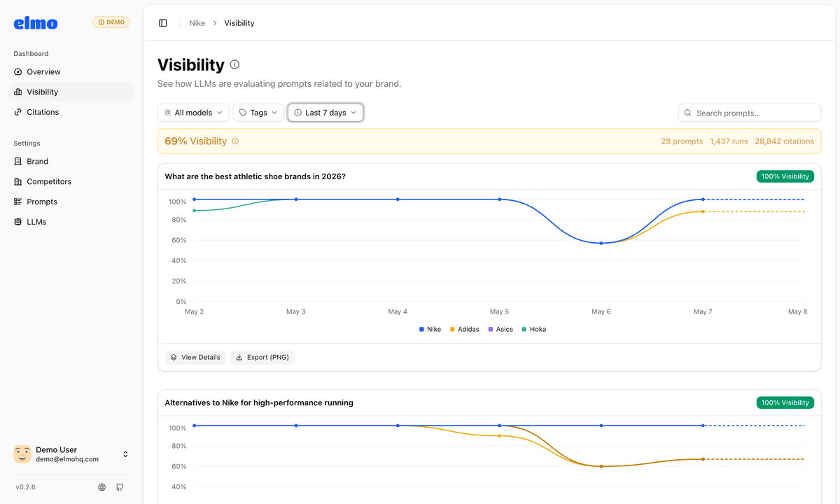Image resolution: width=840 pixels, height=504 pixels.
Task: Click 100% Visibility badge on Alternatives card
Action: pos(785,402)
